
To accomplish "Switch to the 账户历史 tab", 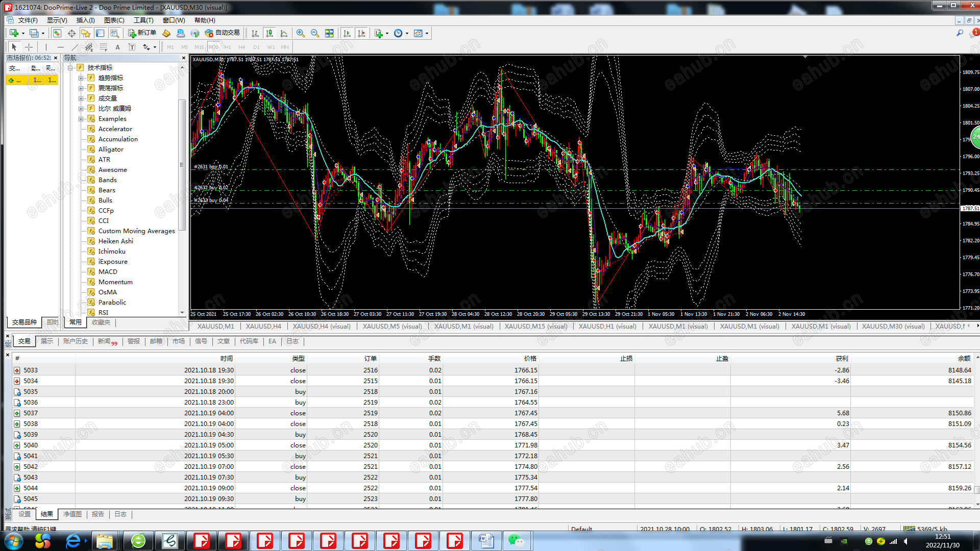I will coord(76,341).
